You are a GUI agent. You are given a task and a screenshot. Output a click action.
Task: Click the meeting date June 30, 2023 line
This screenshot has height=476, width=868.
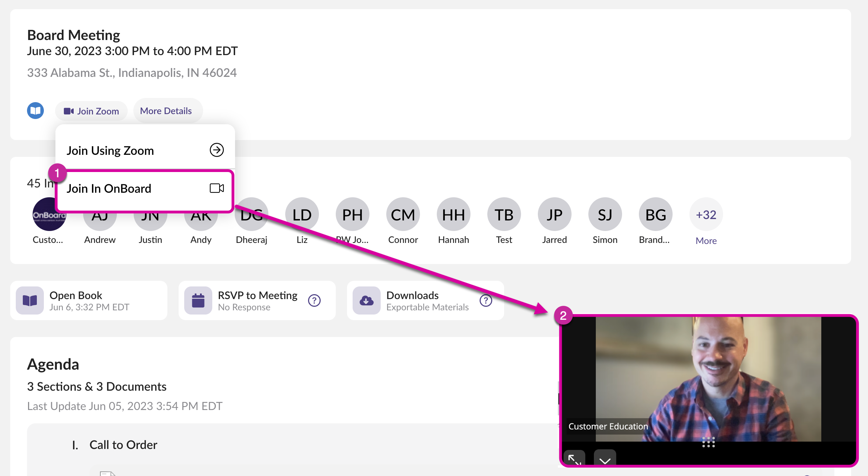point(133,51)
